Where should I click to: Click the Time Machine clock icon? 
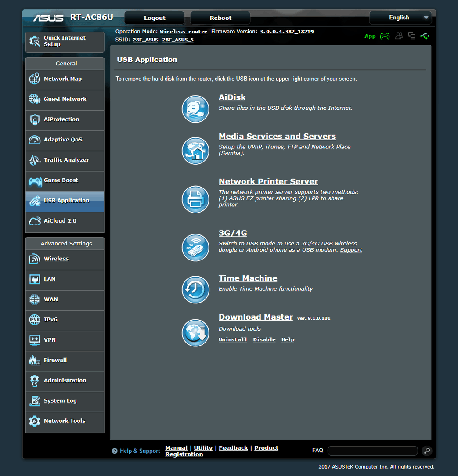tap(195, 289)
